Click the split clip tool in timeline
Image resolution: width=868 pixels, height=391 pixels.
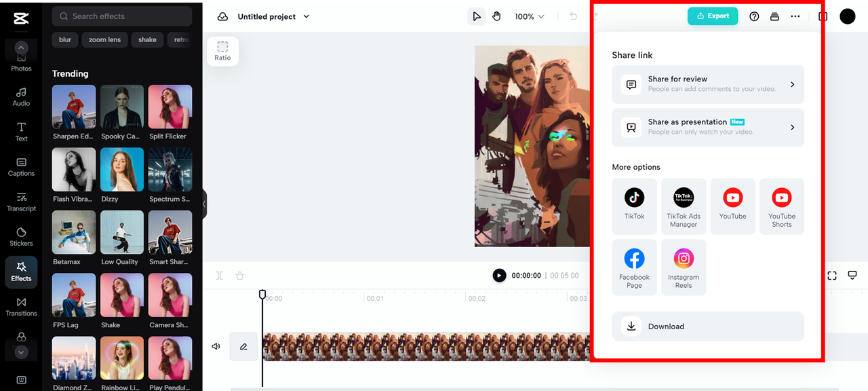click(x=220, y=276)
